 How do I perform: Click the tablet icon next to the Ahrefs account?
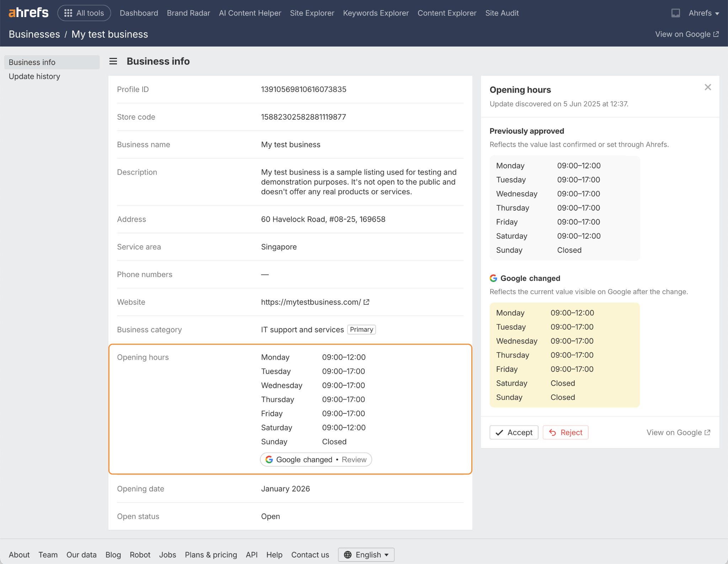[676, 12]
